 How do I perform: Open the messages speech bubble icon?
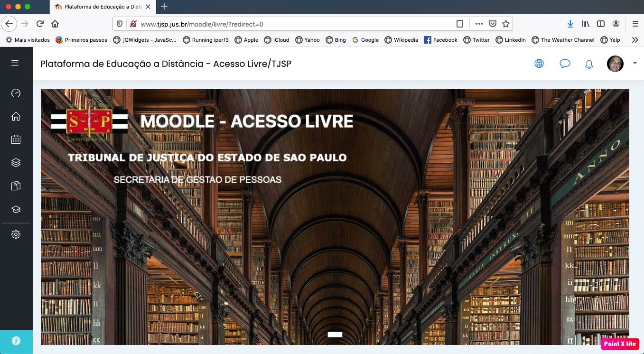tap(565, 64)
